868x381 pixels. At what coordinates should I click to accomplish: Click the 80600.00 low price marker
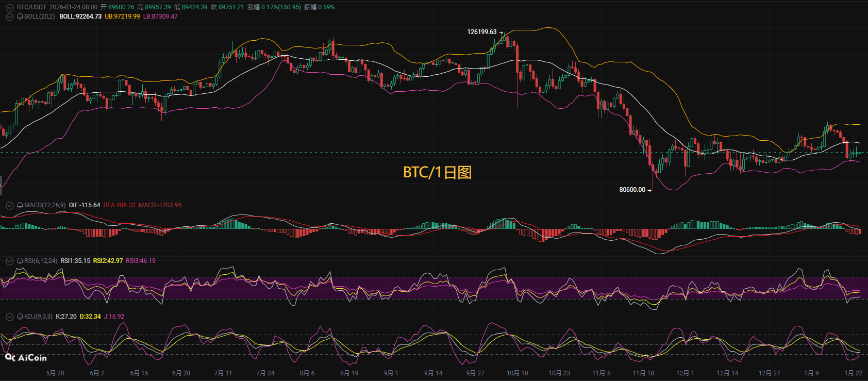click(632, 190)
